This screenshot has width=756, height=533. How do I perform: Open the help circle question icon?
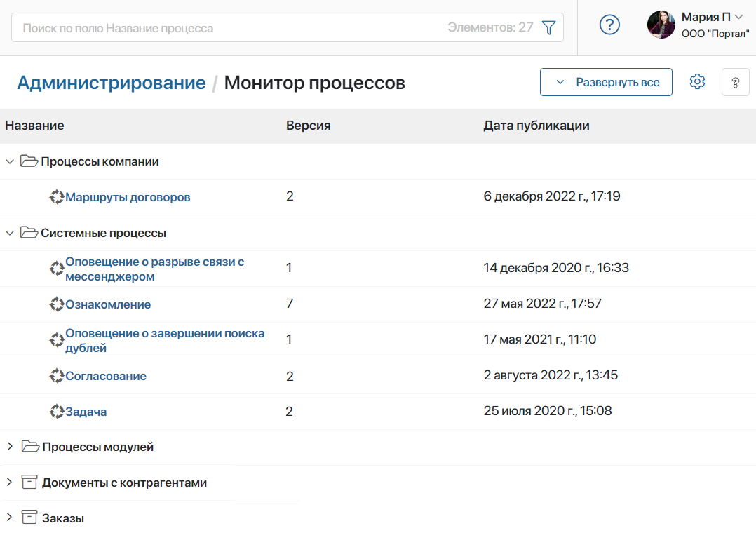point(609,25)
